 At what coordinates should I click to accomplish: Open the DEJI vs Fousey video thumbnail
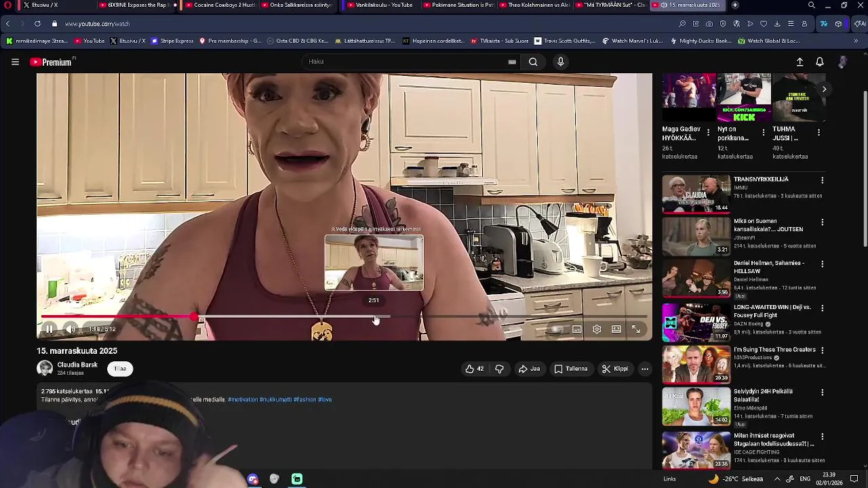696,322
